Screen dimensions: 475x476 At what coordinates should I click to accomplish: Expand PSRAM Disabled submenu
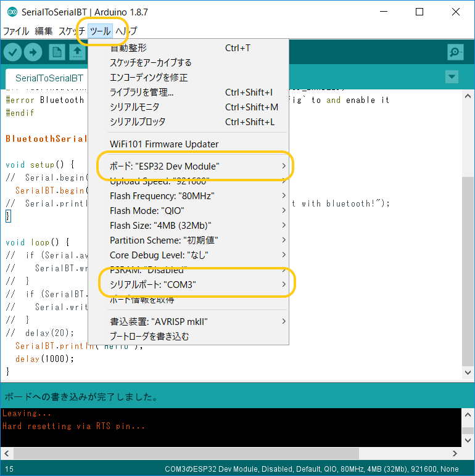point(188,270)
